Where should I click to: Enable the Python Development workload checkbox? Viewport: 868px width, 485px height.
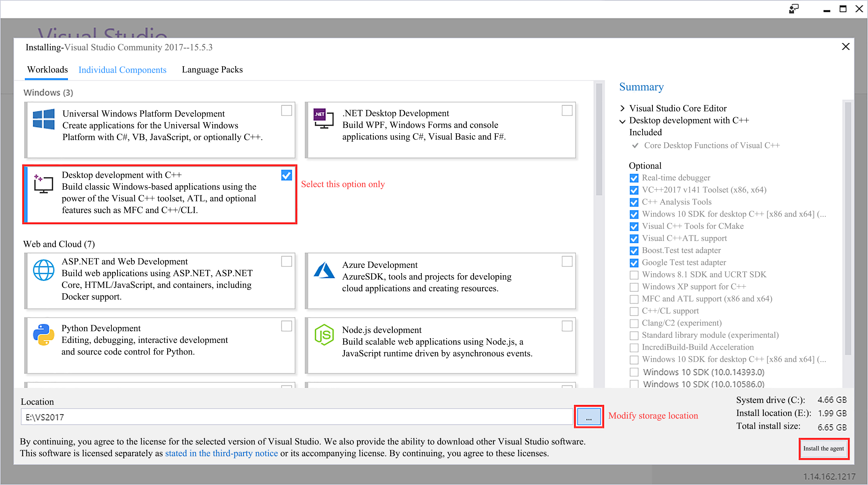pyautogui.click(x=286, y=326)
